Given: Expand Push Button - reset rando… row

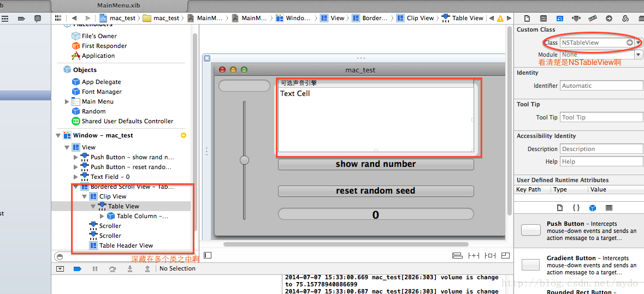Looking at the screenshot, I should tap(75, 167).
